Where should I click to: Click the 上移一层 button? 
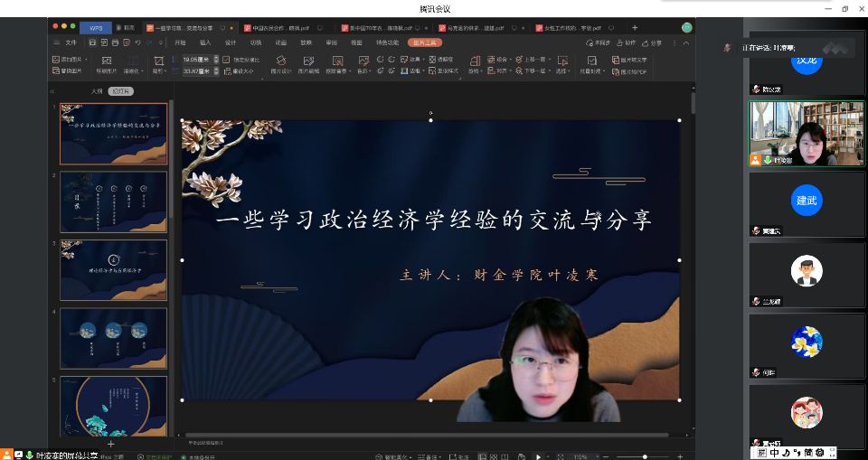point(533,60)
